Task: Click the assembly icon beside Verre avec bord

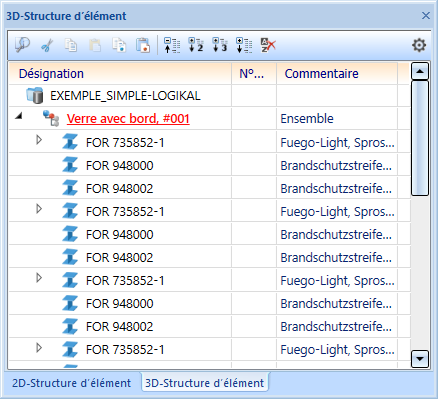Action: click(51, 119)
